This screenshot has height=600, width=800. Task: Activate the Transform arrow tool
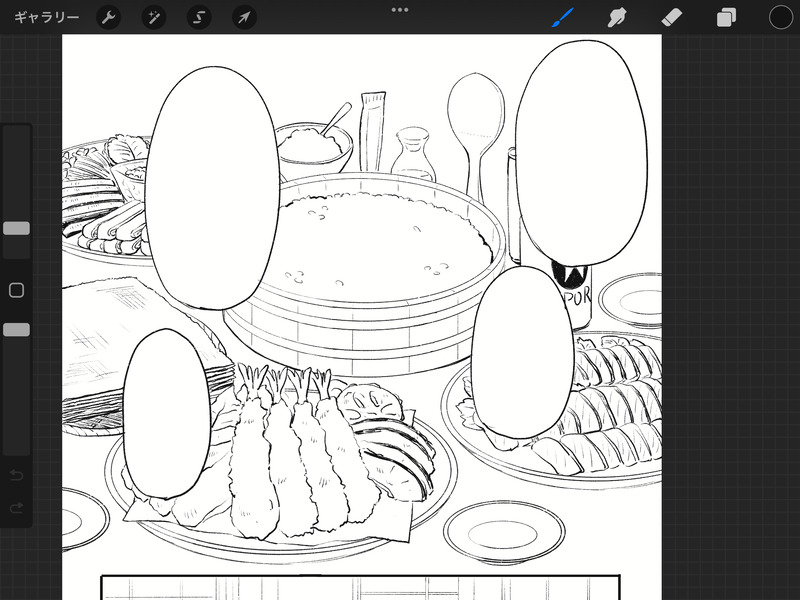tap(244, 17)
